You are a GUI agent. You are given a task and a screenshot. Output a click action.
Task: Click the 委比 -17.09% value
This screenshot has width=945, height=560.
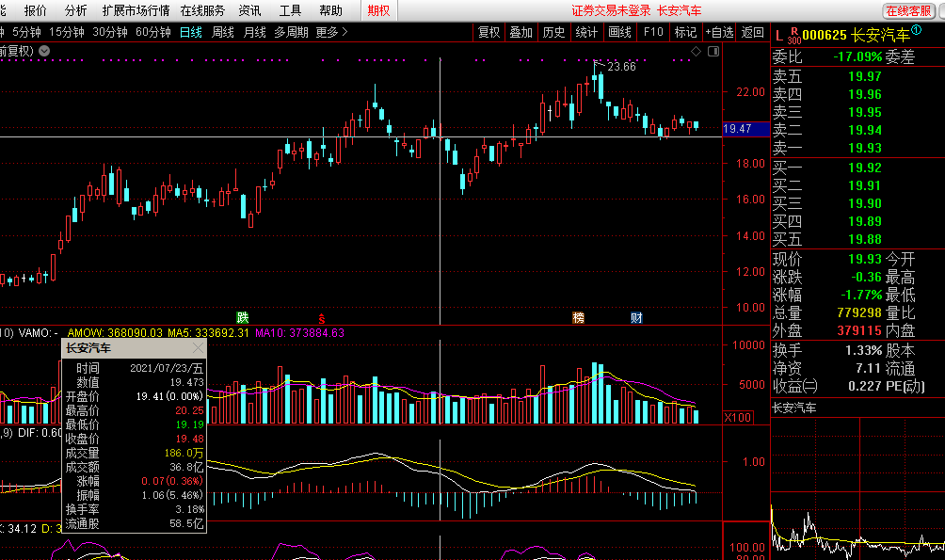click(857, 57)
